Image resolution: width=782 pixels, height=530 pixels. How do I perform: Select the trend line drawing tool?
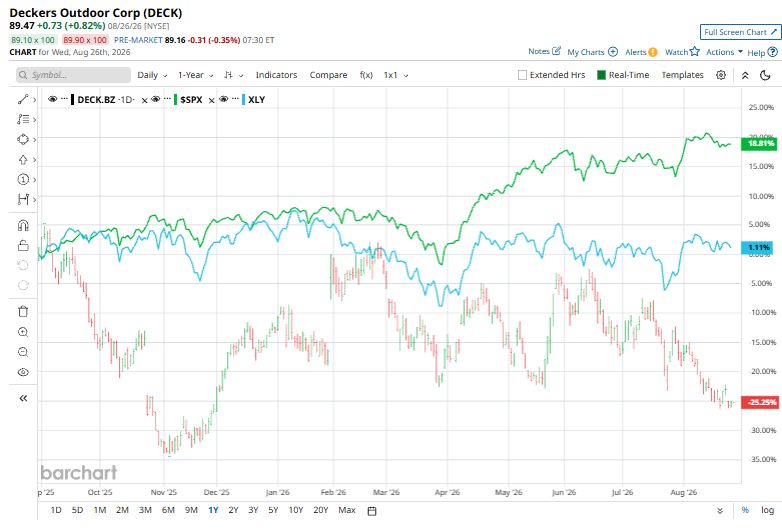coord(23,100)
